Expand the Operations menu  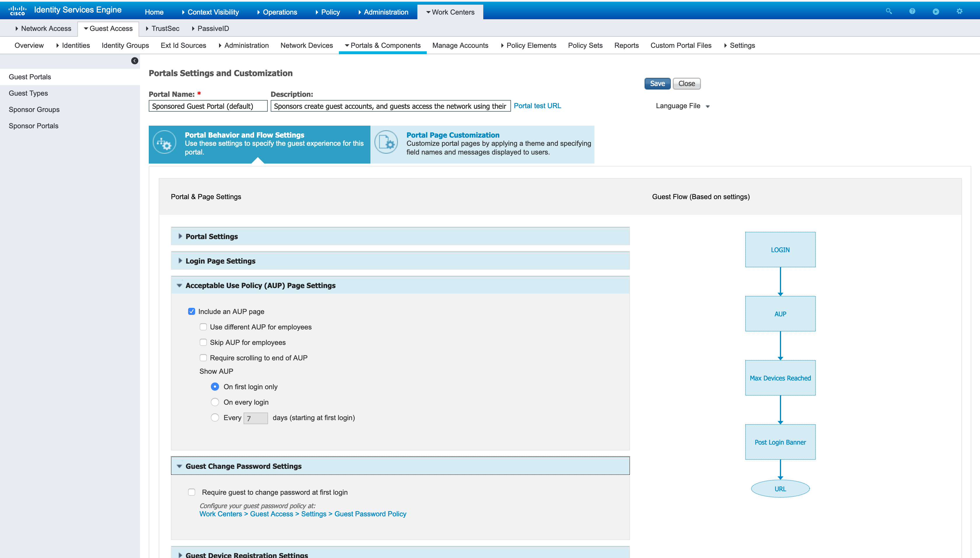click(276, 12)
